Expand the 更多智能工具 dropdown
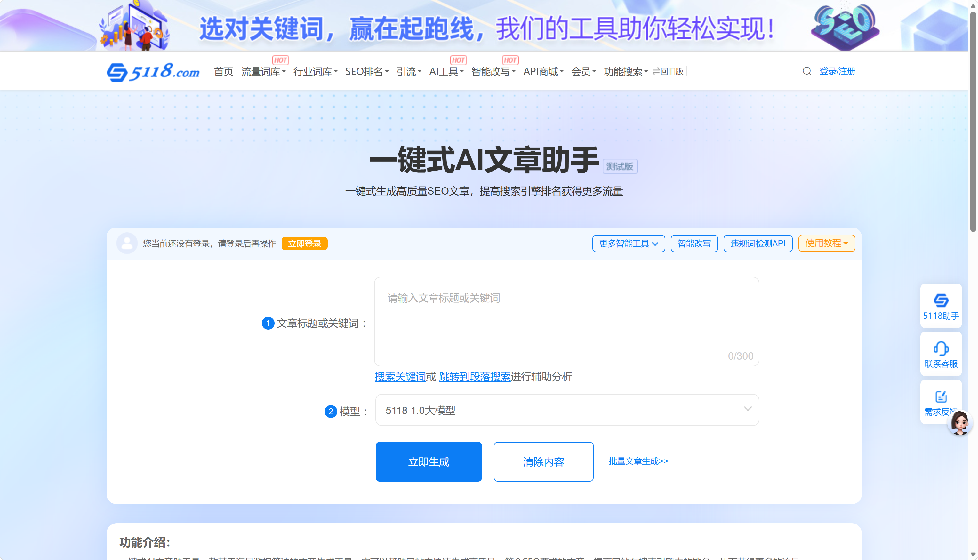The height and width of the screenshot is (560, 978). pyautogui.click(x=629, y=244)
